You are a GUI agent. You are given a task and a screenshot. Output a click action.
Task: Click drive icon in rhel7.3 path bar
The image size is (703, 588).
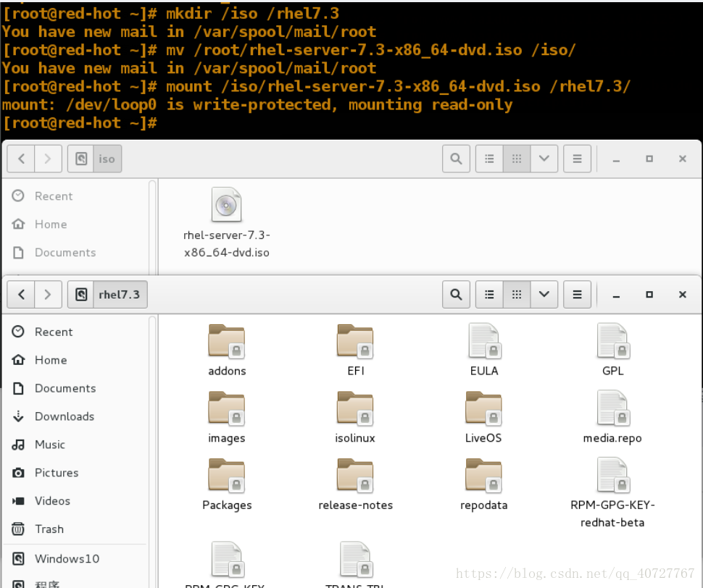80,294
